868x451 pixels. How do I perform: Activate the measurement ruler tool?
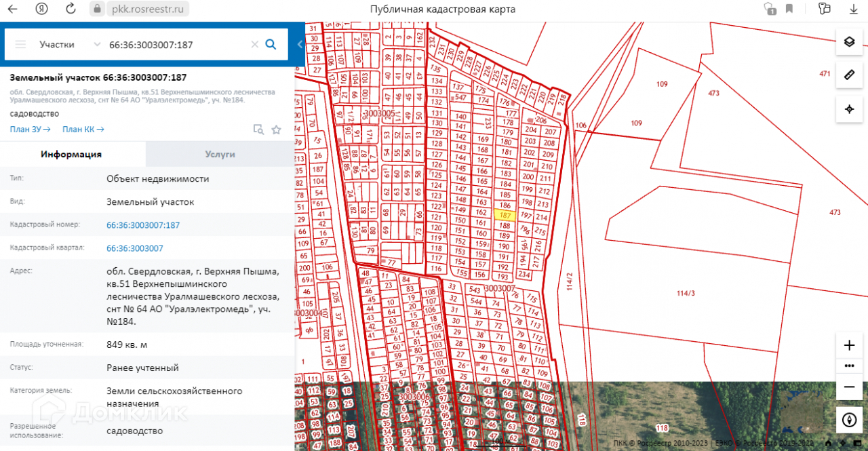[849, 75]
